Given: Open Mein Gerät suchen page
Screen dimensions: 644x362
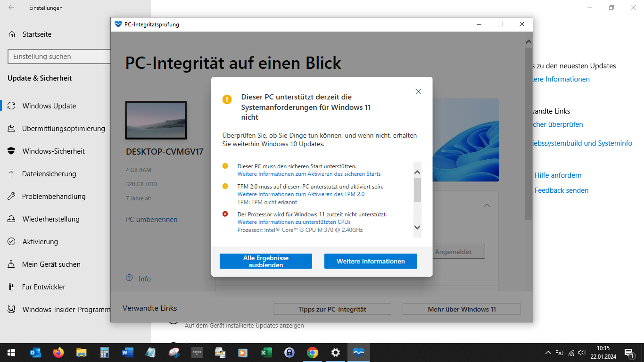Looking at the screenshot, I should [x=51, y=264].
